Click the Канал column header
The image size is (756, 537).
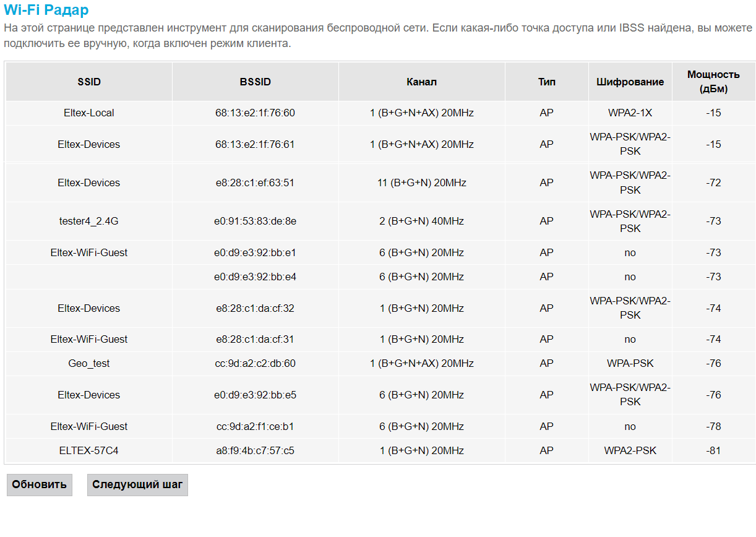pos(421,82)
